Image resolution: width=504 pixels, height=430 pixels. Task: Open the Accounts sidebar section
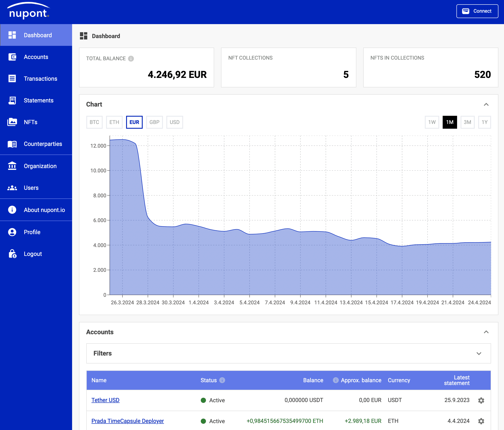[x=36, y=57]
